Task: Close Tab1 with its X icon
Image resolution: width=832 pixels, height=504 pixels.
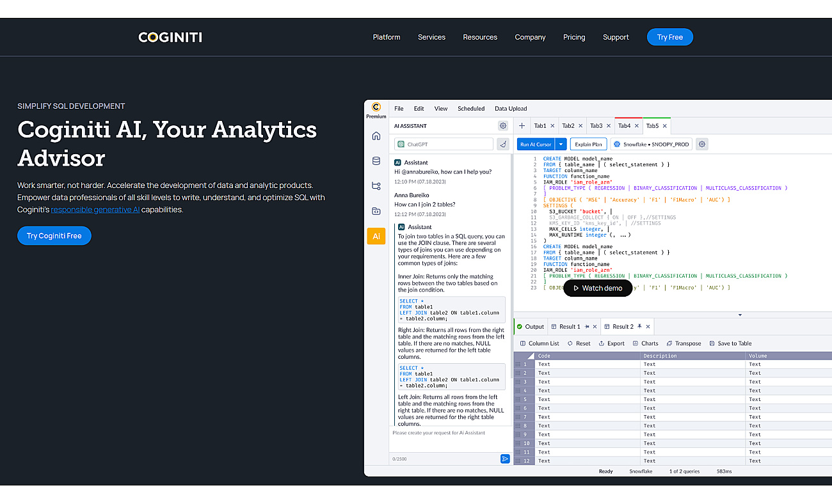Action: (553, 126)
